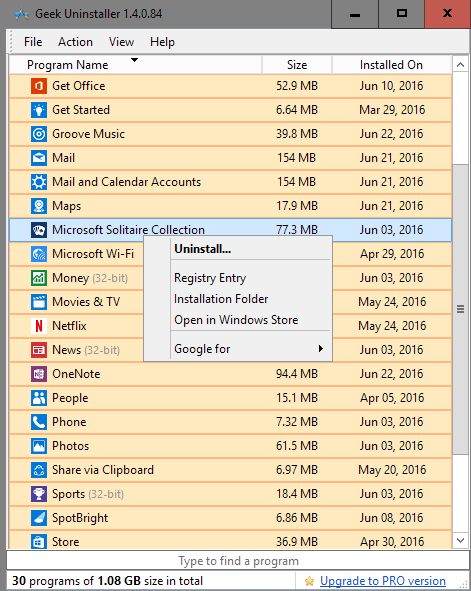Click the Mail and Calendar Accounts gear icon
This screenshot has height=591, width=471.
[39, 182]
